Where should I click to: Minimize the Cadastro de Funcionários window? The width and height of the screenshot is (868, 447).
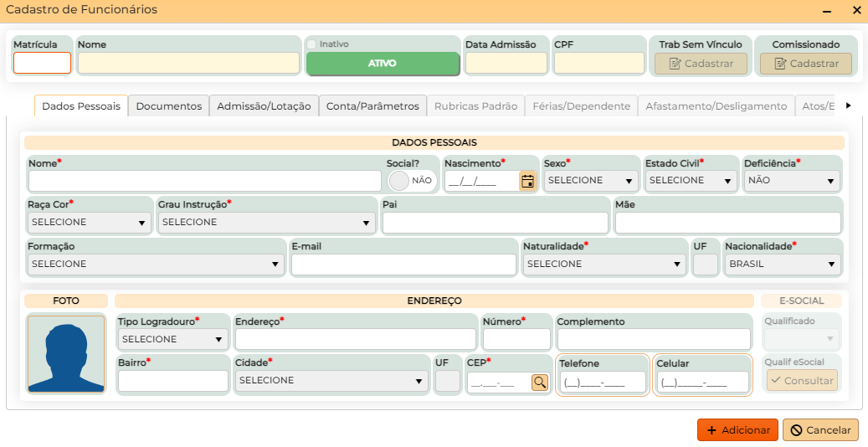click(x=828, y=11)
